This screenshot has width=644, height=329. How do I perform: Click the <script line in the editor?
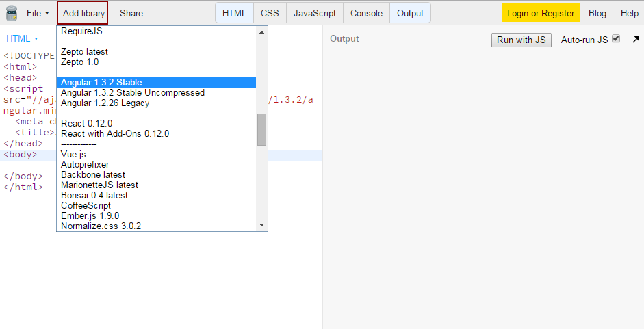pyautogui.click(x=23, y=89)
